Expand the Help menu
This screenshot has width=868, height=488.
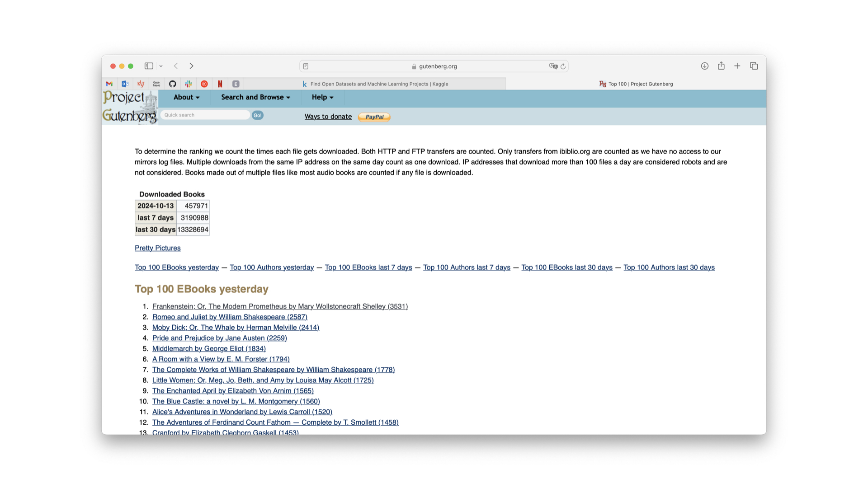point(322,98)
